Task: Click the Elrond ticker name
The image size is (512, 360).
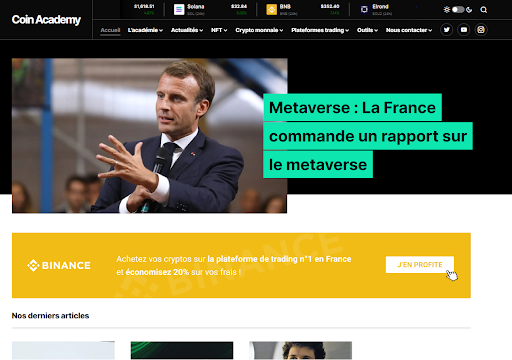Action: 380,7
